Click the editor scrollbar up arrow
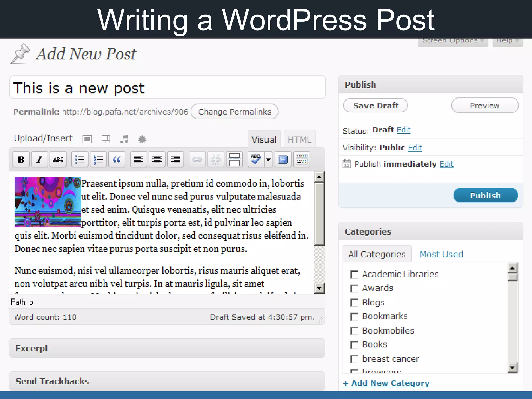Image resolution: width=532 pixels, height=399 pixels. point(319,177)
